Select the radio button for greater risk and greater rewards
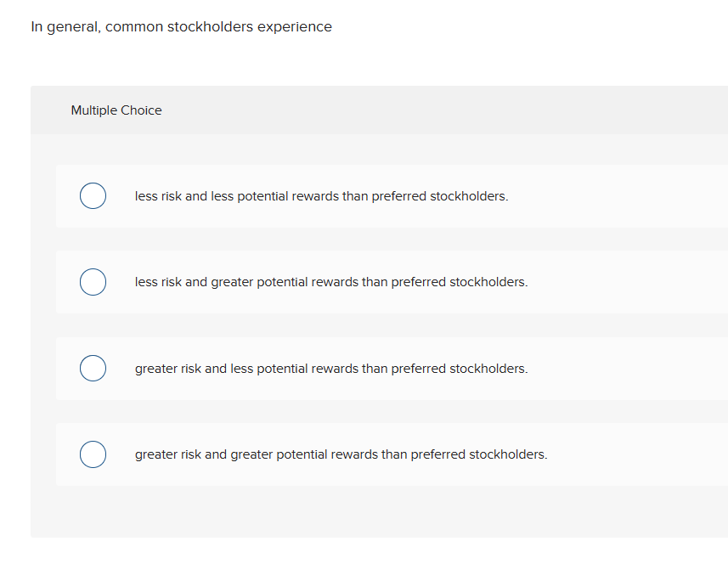 click(x=93, y=454)
